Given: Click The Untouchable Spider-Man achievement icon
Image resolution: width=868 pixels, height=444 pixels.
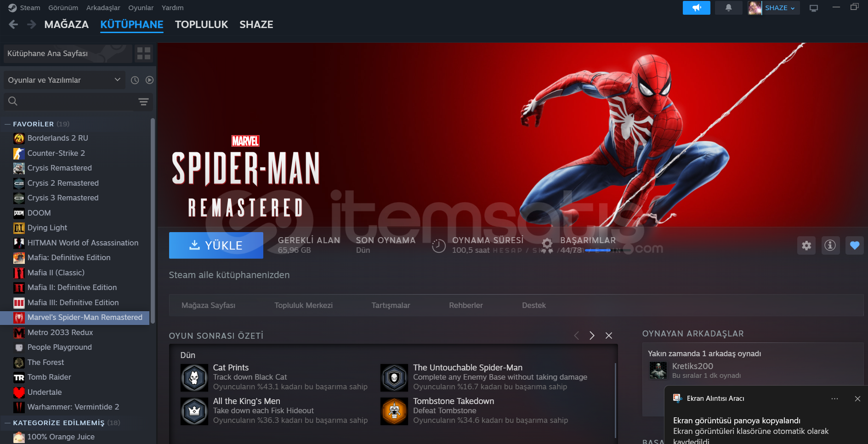Looking at the screenshot, I should tap(394, 378).
